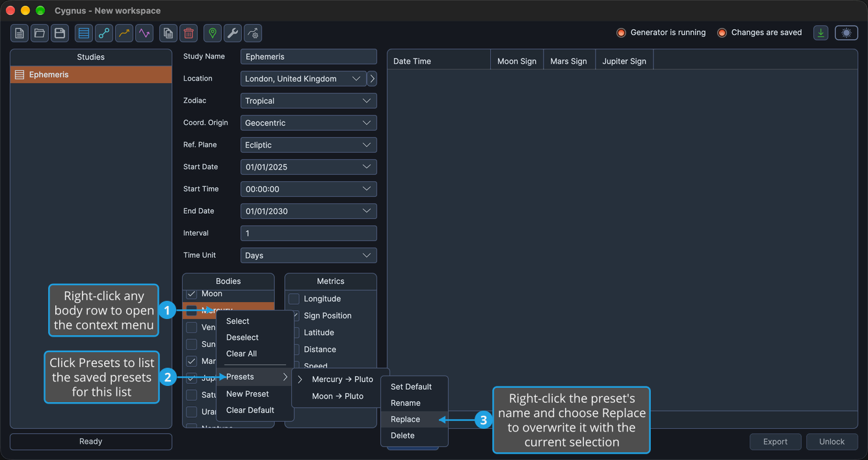868x460 pixels.
Task: Toggle the Moon body checkbox
Action: pyautogui.click(x=192, y=294)
